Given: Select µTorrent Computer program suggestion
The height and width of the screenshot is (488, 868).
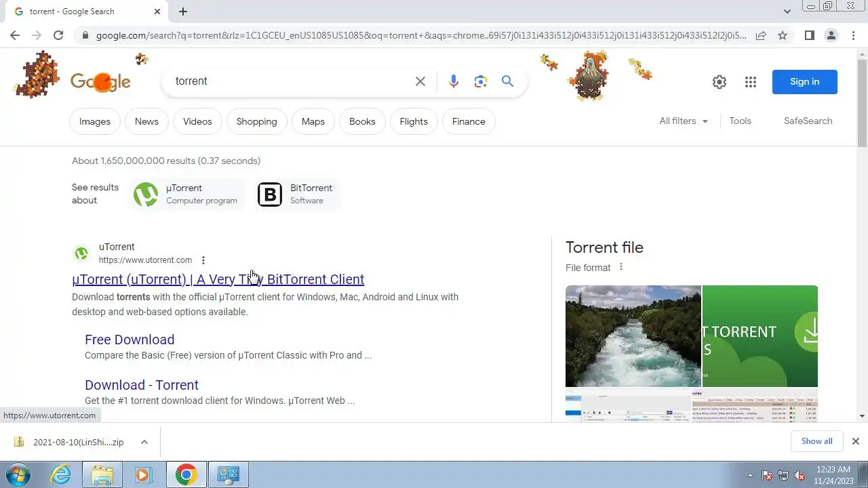Looking at the screenshot, I should pyautogui.click(x=186, y=195).
